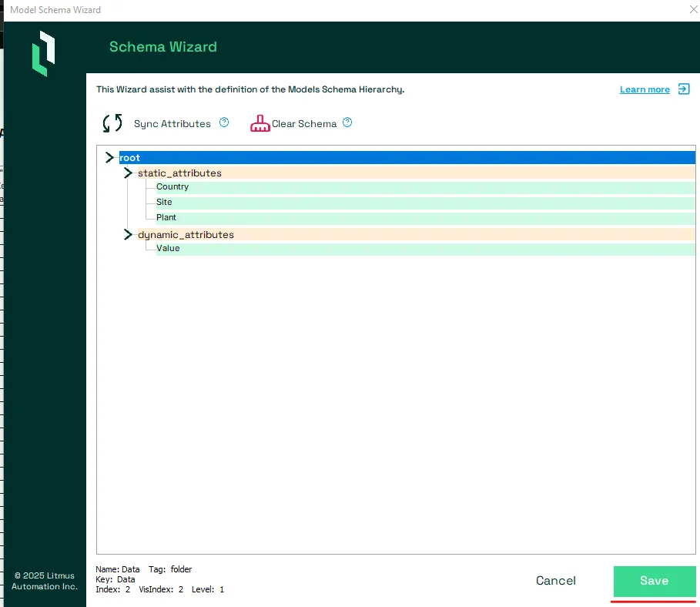Image resolution: width=700 pixels, height=607 pixels.
Task: Click the 'Name: Data' status text
Action: [x=117, y=569]
